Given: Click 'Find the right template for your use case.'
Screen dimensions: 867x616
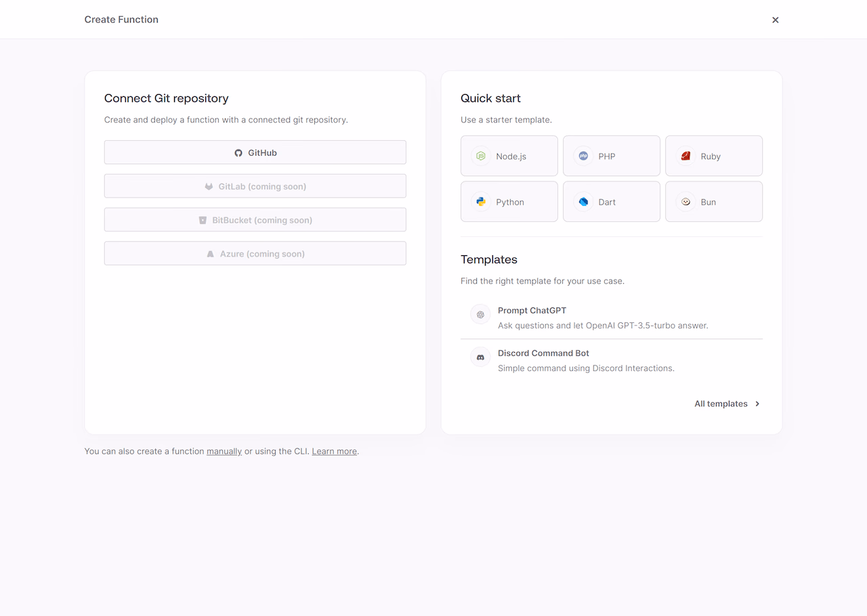Looking at the screenshot, I should (543, 281).
